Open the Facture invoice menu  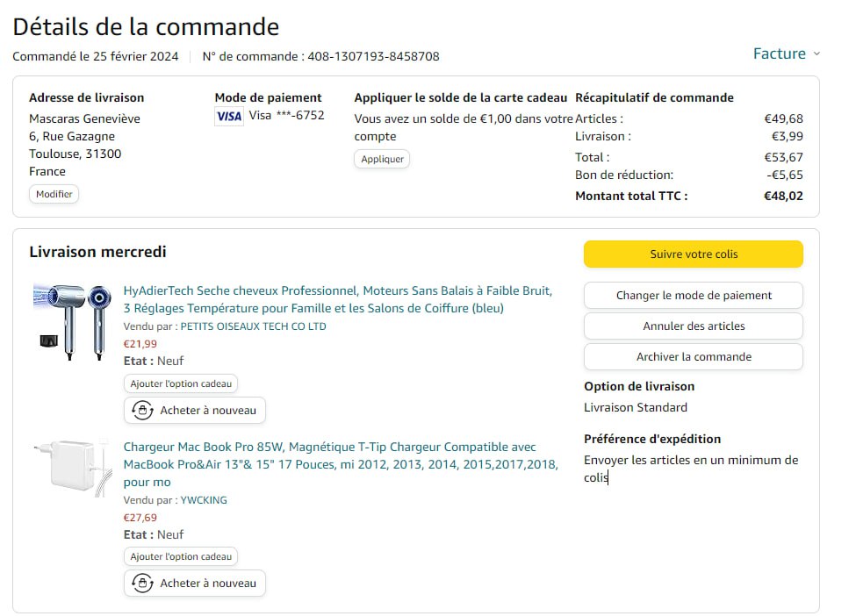(x=779, y=54)
